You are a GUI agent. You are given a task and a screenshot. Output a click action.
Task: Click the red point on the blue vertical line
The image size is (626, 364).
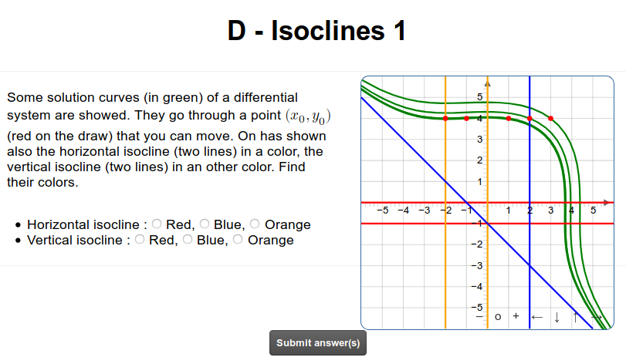click(530, 118)
